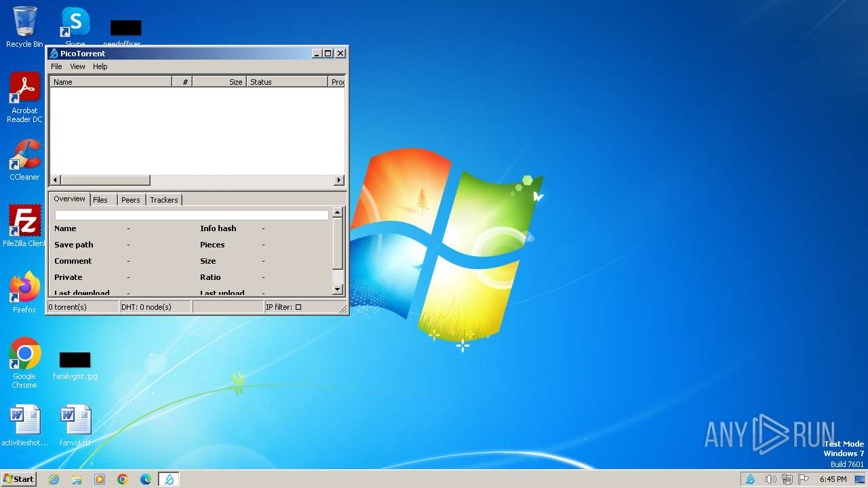Image resolution: width=868 pixels, height=488 pixels.
Task: Select the needofficer desktop file
Action: click(x=125, y=34)
